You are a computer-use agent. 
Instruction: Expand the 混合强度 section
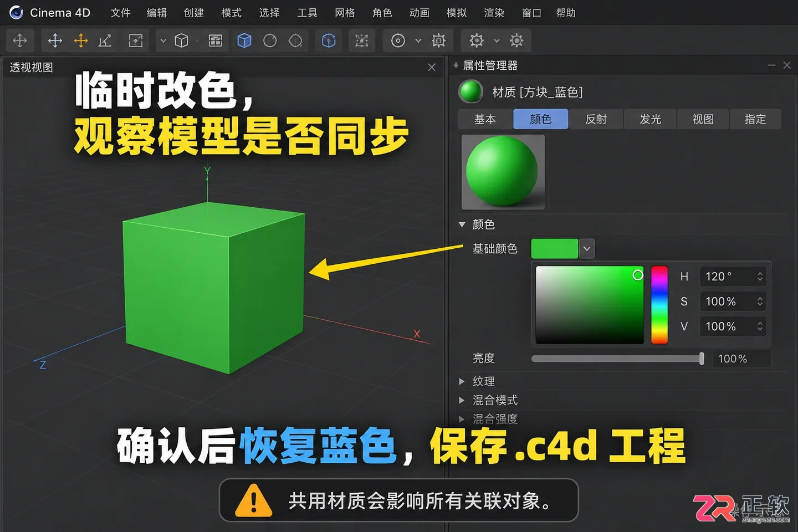point(462,419)
